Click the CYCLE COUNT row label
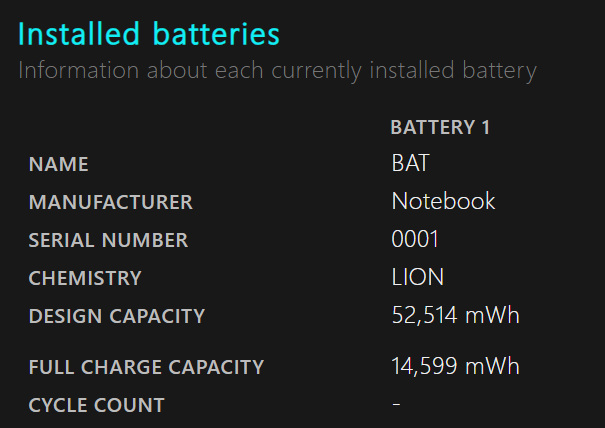This screenshot has height=428, width=605. tap(96, 405)
